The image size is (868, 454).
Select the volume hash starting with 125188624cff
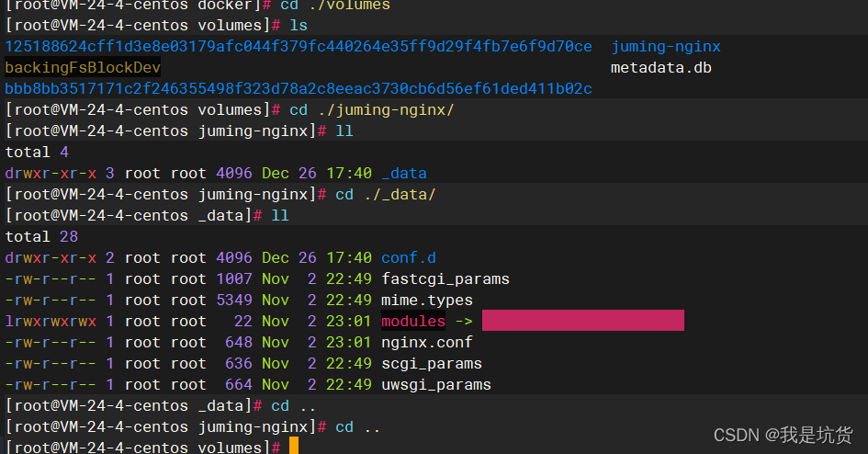[x=299, y=47]
